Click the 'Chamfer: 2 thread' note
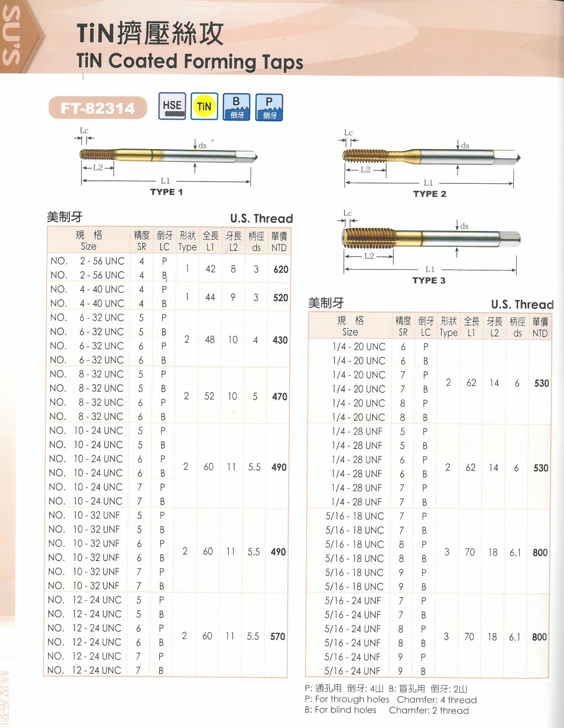The width and height of the screenshot is (564, 728). tap(429, 710)
